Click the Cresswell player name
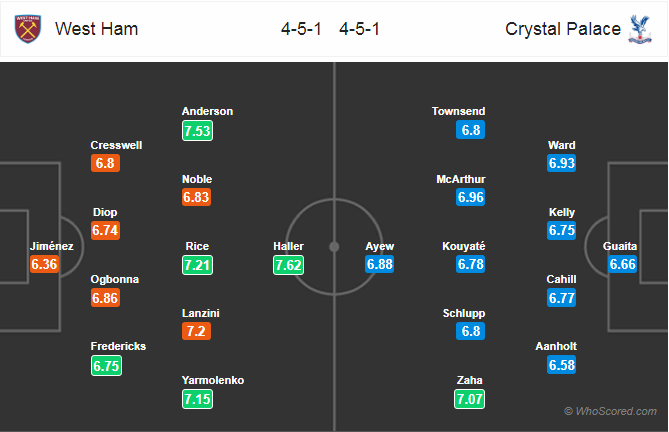Screen dimensions: 669x432 tap(116, 145)
